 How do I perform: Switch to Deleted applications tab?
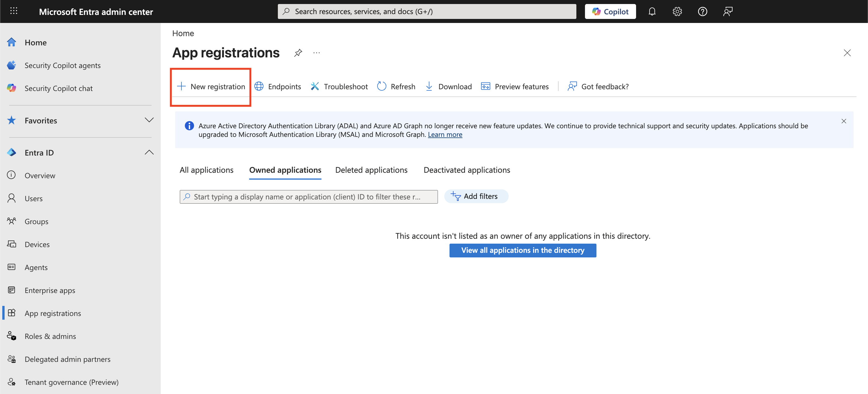click(371, 170)
